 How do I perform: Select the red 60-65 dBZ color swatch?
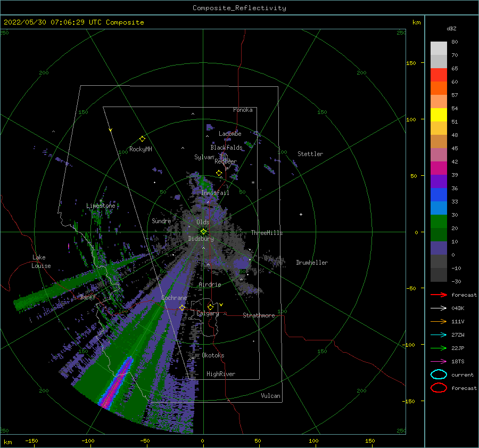tap(439, 75)
